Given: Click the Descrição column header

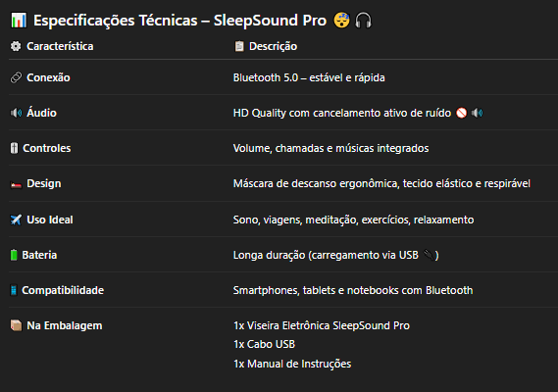Looking at the screenshot, I should (x=273, y=46).
